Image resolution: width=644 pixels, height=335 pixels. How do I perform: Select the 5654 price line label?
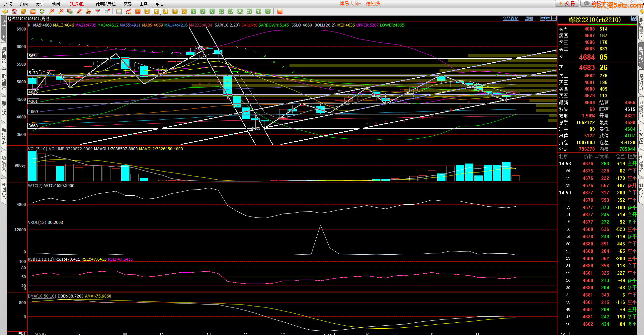click(33, 56)
